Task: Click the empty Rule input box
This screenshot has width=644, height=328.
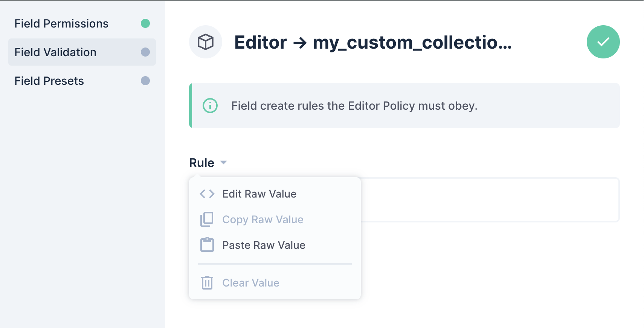Action: click(490, 200)
